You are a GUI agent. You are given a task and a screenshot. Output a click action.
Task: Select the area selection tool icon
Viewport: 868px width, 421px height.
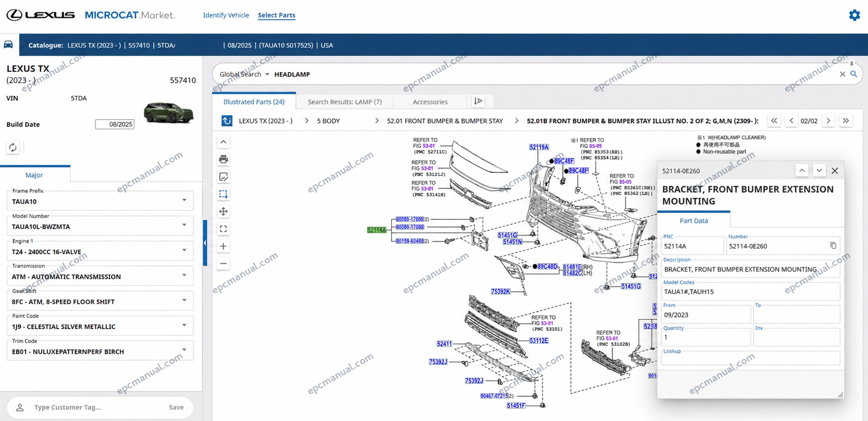pos(223,194)
